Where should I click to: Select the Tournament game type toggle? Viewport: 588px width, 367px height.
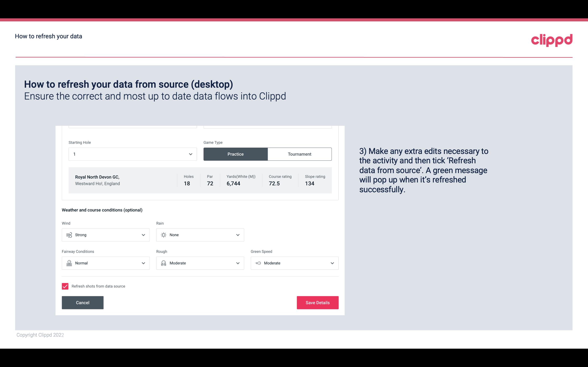pyautogui.click(x=299, y=154)
